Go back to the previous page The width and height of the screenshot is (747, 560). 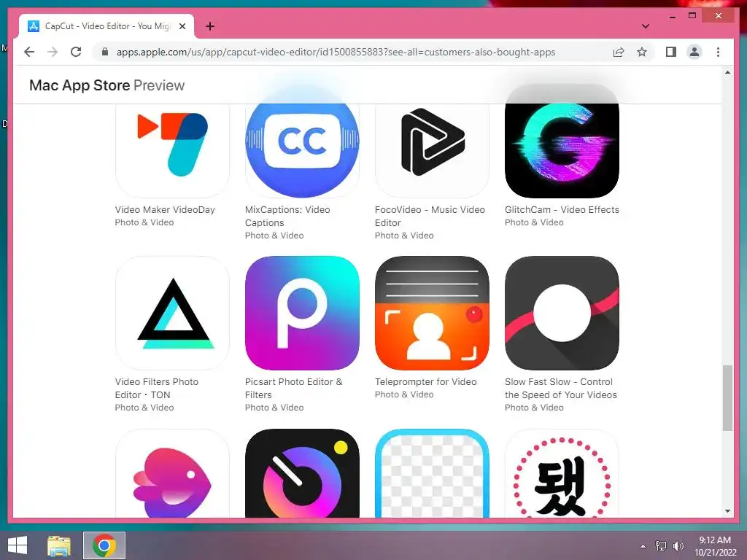coord(29,52)
